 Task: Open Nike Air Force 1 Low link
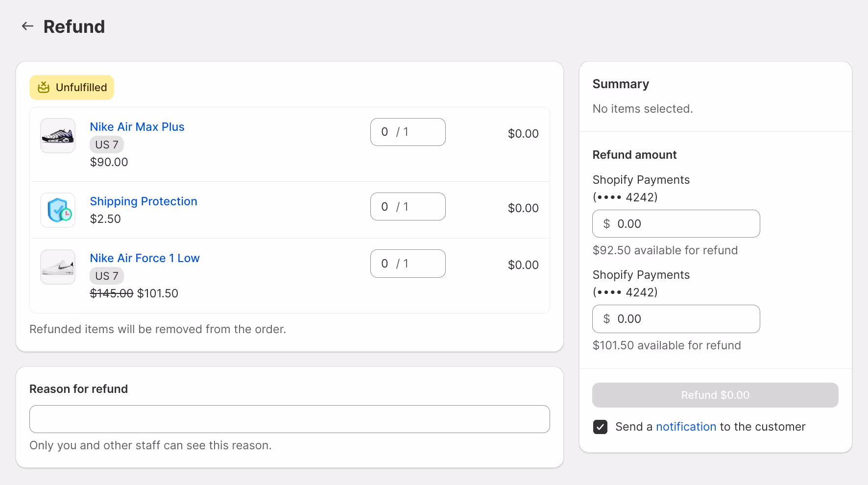[x=145, y=258]
